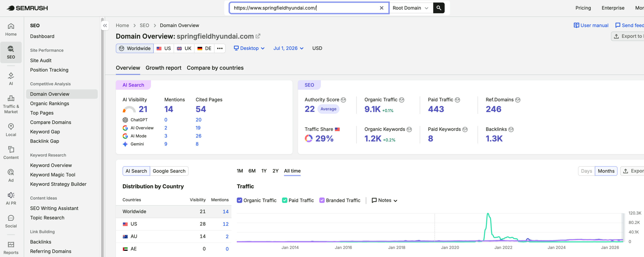Open the Social rail section

11,221
